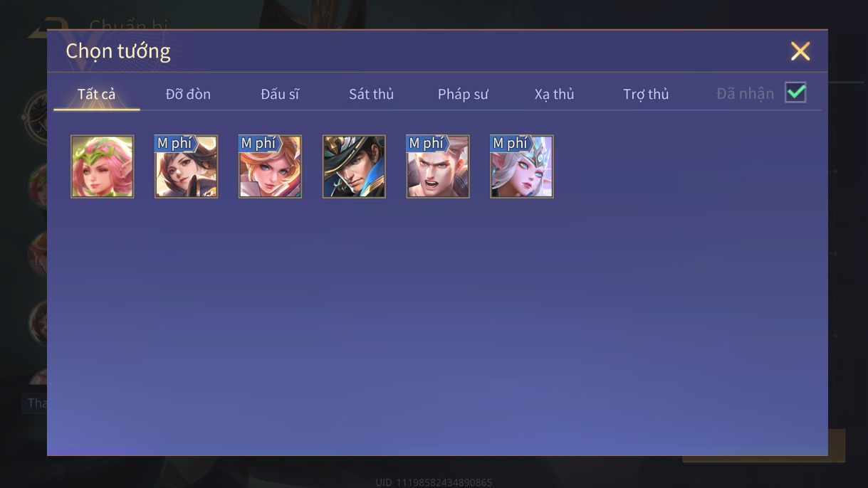Pick the orange-haired girl hero portrait

[x=270, y=166]
